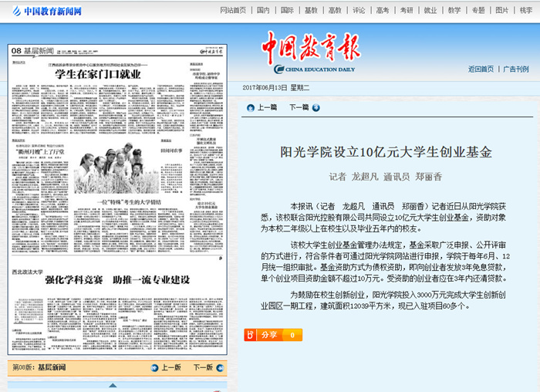This screenshot has width=540, height=392.
Task: Click the 返回首页 link
Action: (481, 69)
